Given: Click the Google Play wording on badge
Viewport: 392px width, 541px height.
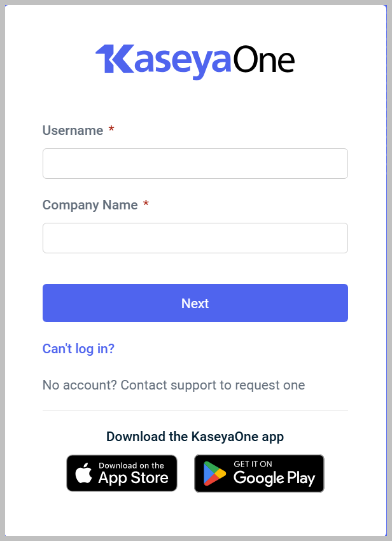Looking at the screenshot, I should point(274,478).
